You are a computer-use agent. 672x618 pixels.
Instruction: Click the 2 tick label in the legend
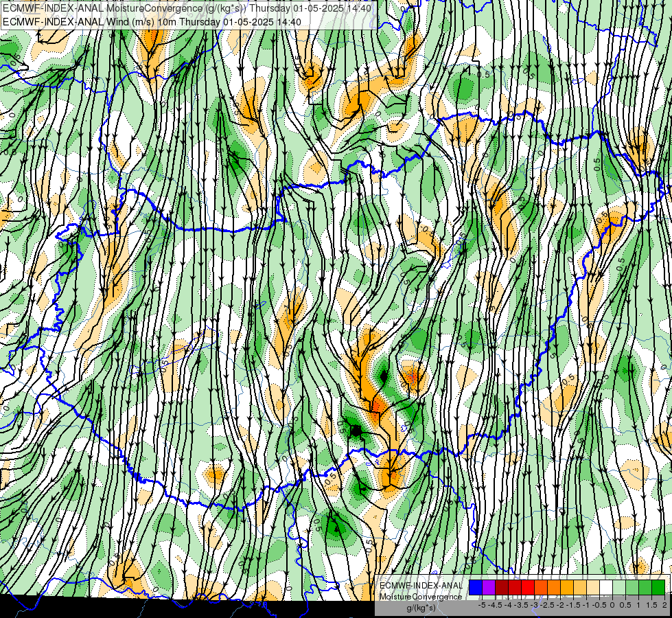[664, 605]
